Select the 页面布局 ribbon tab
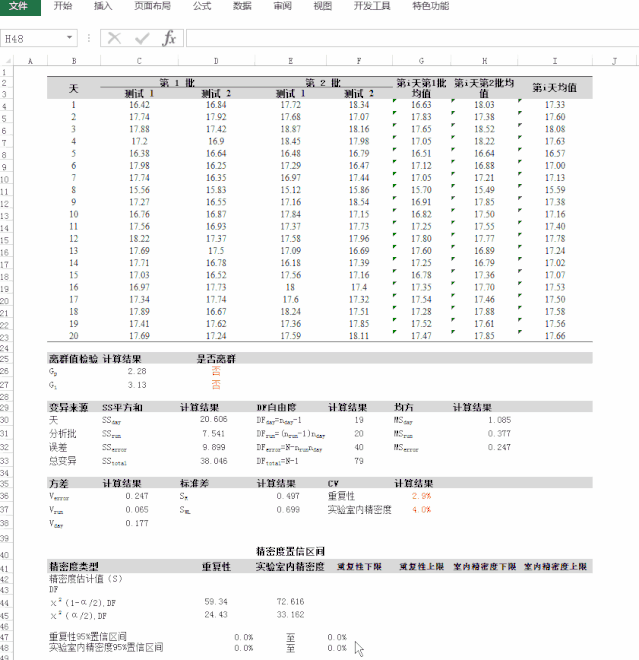The image size is (639, 660). (152, 6)
